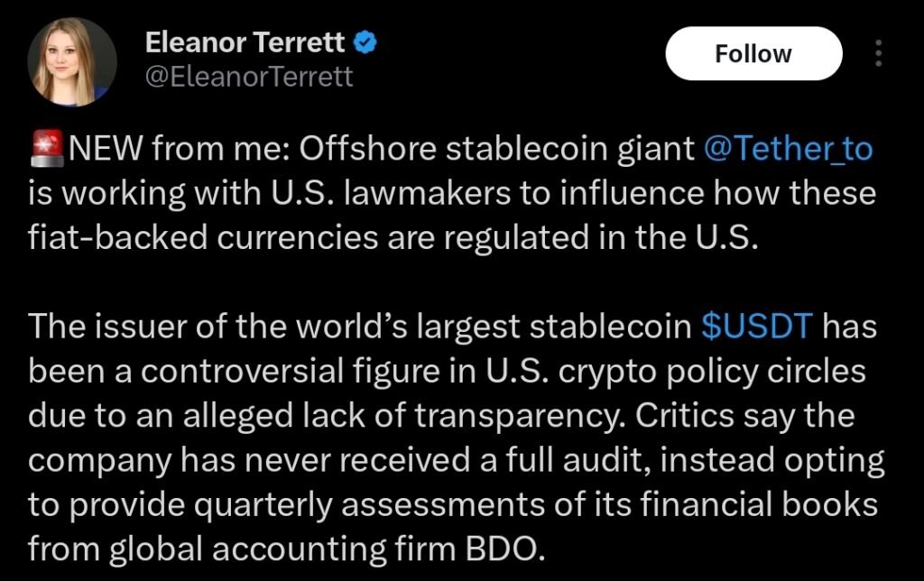Open the @Tether_to mention link

(787, 148)
